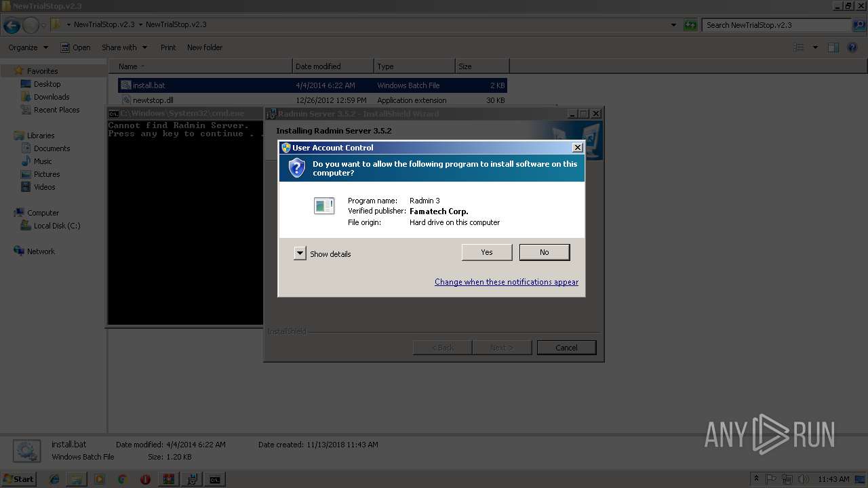Image resolution: width=868 pixels, height=488 pixels.
Task: Sort files by Date modified column
Action: [x=333, y=66]
